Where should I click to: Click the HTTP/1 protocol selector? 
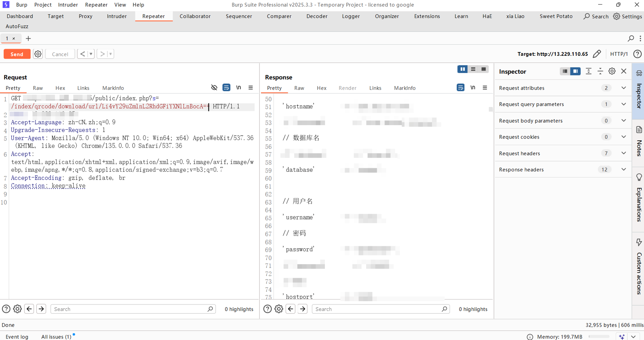(619, 54)
